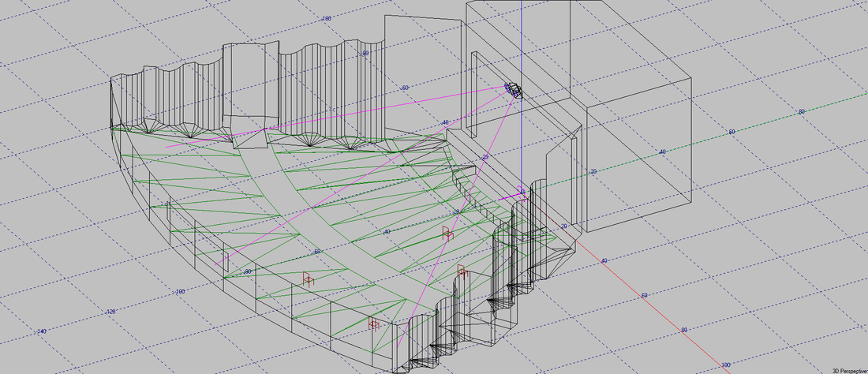Pick the listener chair at the front balcony edge
The image size is (868, 374).
[x=374, y=325]
